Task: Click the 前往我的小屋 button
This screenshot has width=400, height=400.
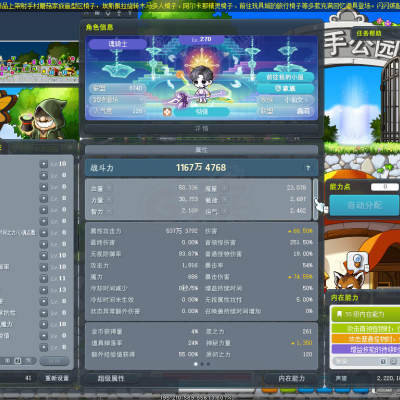Action: pyautogui.click(x=285, y=77)
